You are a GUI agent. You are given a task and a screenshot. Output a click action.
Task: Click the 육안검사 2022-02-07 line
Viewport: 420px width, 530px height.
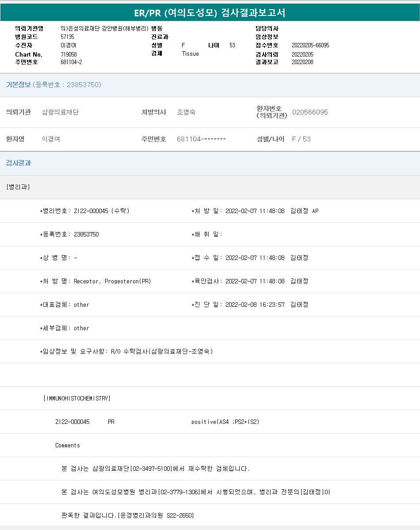(x=250, y=281)
